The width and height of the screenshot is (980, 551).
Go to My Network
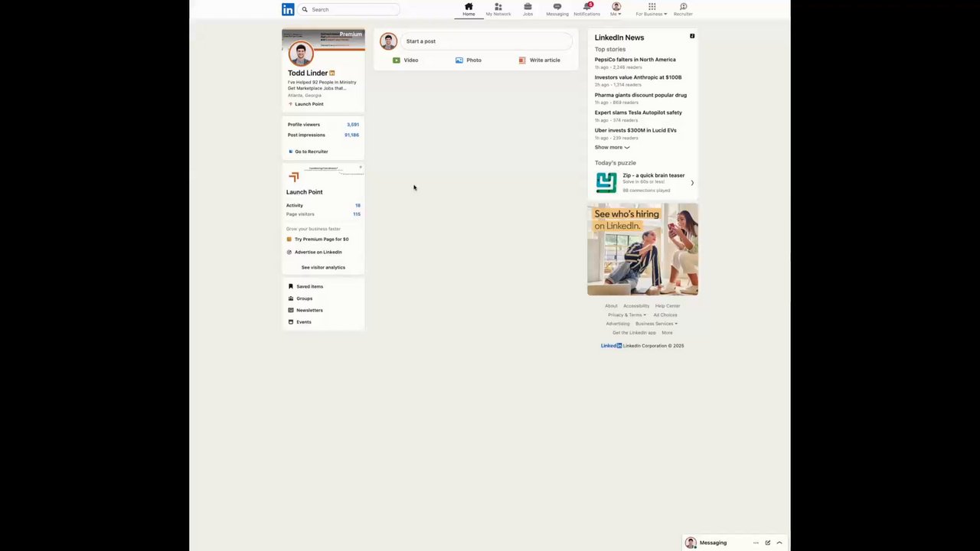pos(498,9)
